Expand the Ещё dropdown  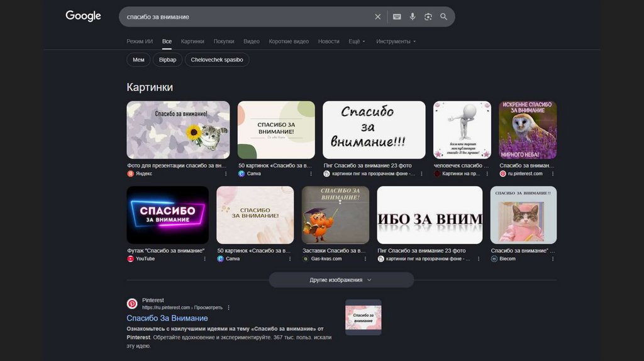tap(357, 42)
